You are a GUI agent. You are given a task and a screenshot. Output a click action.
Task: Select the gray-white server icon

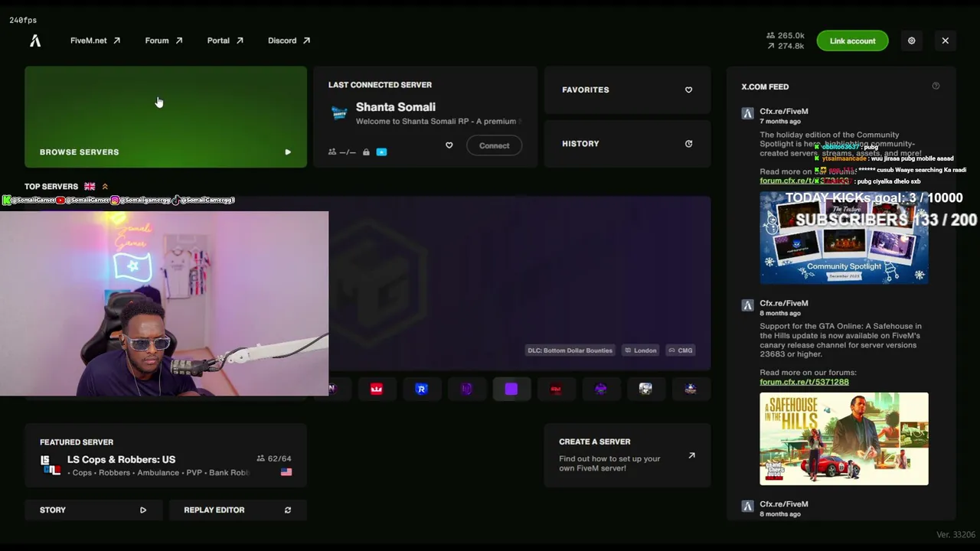coord(645,389)
